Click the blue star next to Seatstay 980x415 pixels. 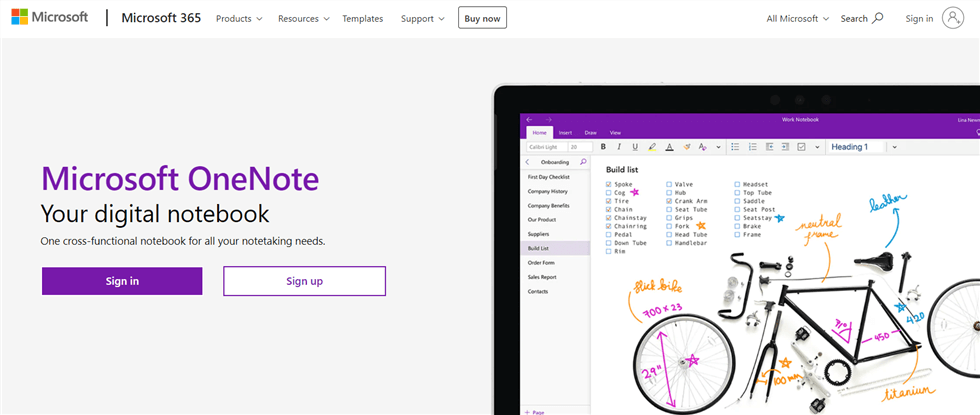(x=779, y=218)
